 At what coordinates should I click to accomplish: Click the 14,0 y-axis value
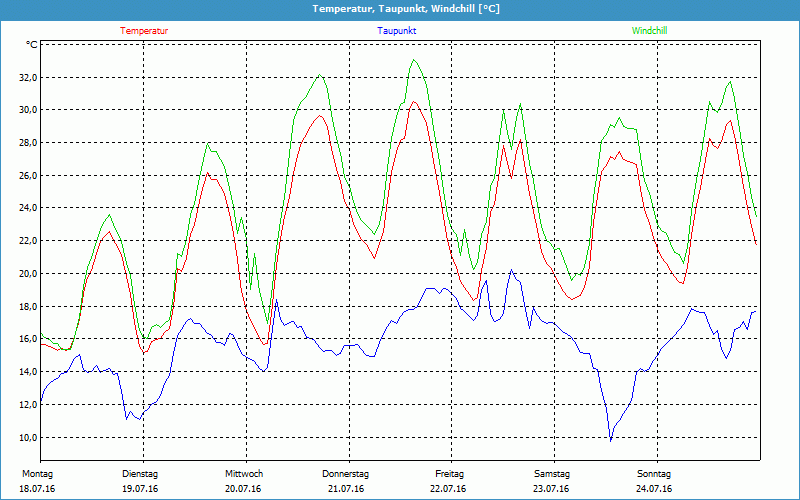[x=28, y=372]
